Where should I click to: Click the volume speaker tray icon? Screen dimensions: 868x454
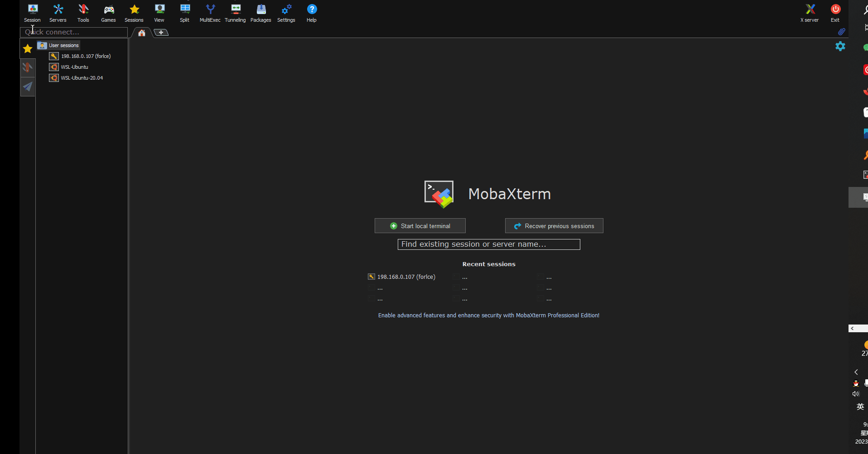coord(855,394)
